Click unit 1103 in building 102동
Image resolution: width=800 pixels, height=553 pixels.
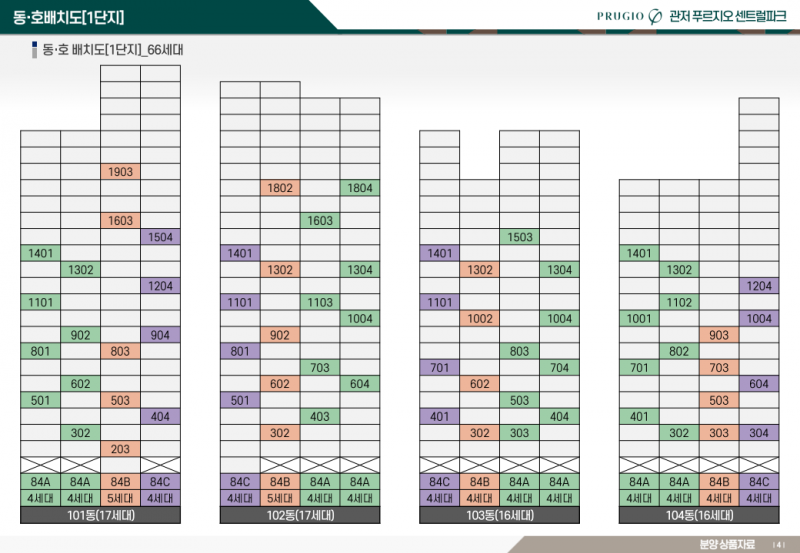click(320, 302)
